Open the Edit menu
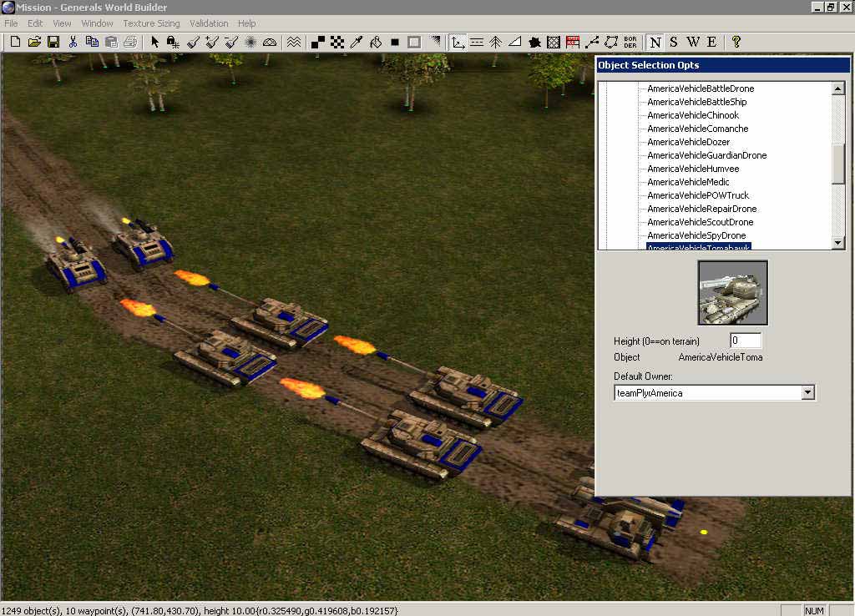855x616 pixels. click(x=35, y=23)
